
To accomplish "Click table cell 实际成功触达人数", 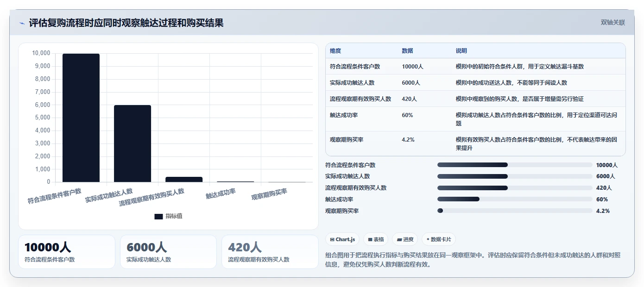I will [x=352, y=83].
